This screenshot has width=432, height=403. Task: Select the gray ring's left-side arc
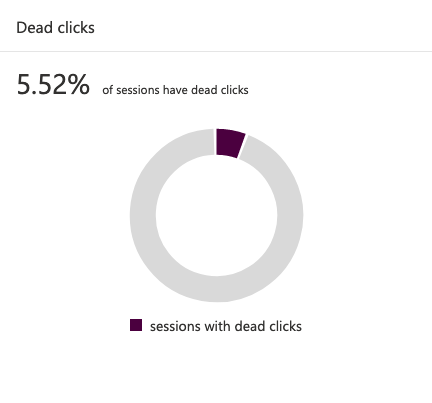(x=143, y=215)
